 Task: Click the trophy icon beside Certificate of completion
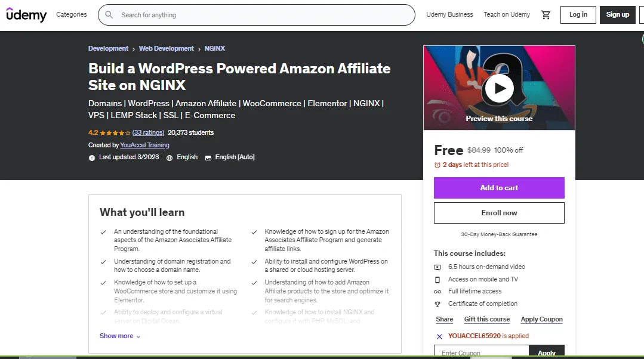[x=437, y=304]
